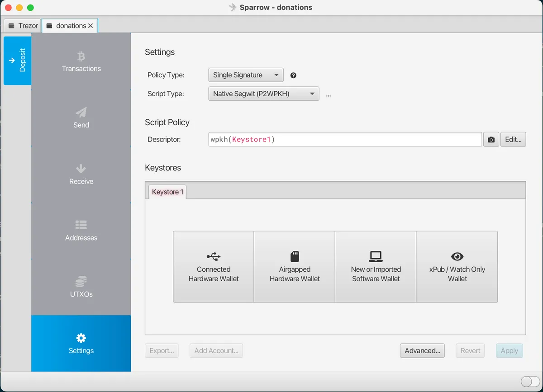Choose Airgapped Hardware Wallet keystore
Viewport: 543px width, 392px height.
coord(295,267)
